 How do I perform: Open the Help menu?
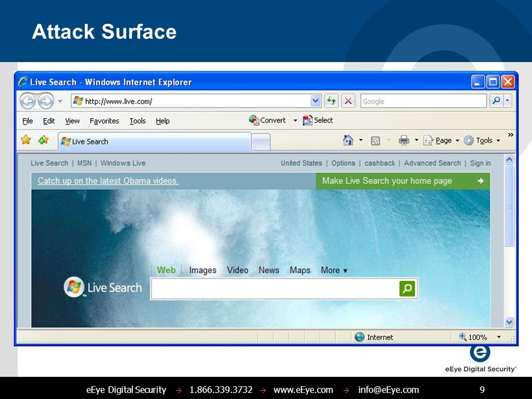(x=162, y=121)
